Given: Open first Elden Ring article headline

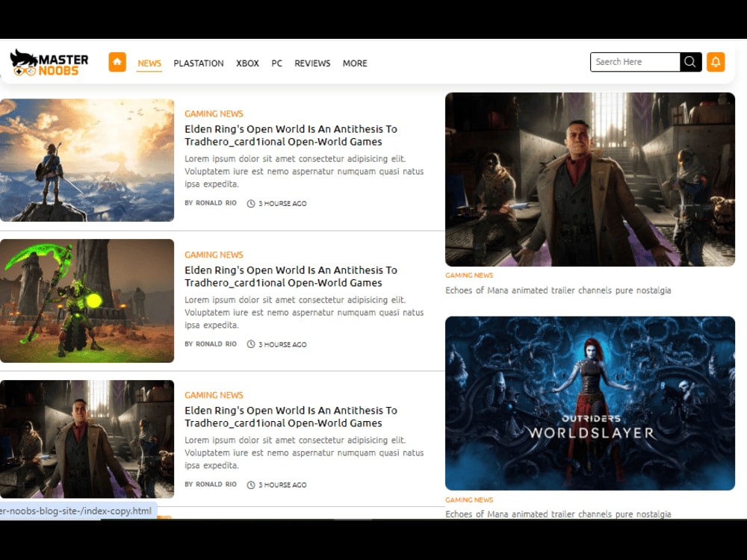Looking at the screenshot, I should (291, 135).
